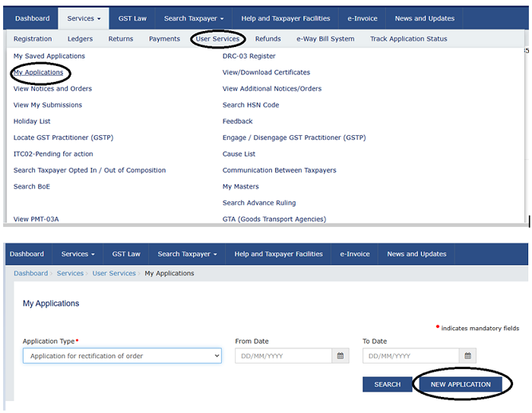Image resolution: width=532 pixels, height=413 pixels.
Task: Open My Applications link
Action: [39, 73]
